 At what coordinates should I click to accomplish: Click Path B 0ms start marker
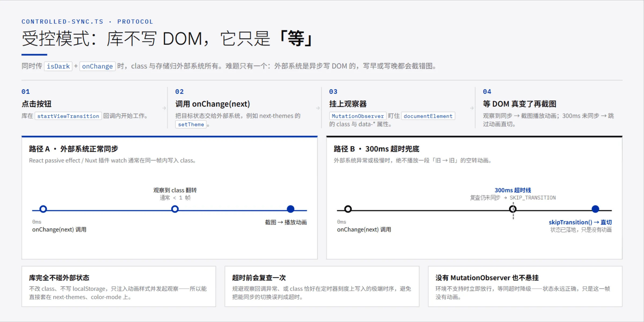[348, 209]
